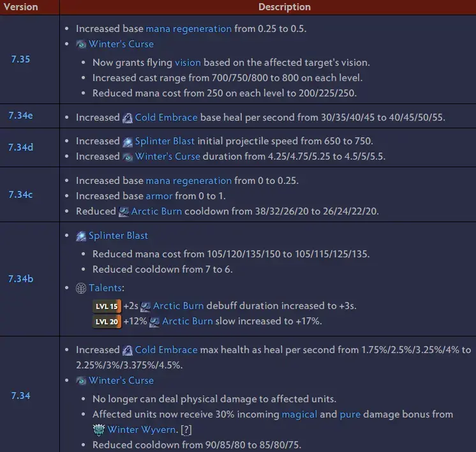Click the Winter's Curse icon in 7.34 row
Viewport: 476px width, 452px height.
81,381
